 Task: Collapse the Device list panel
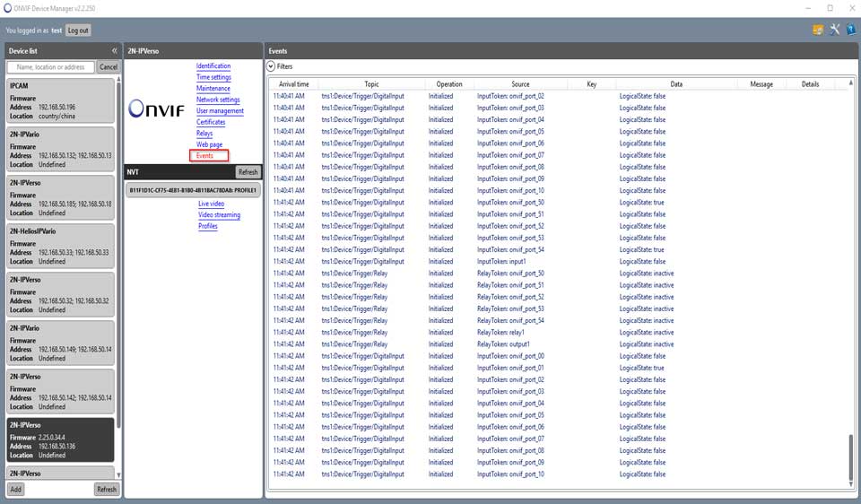coord(114,51)
